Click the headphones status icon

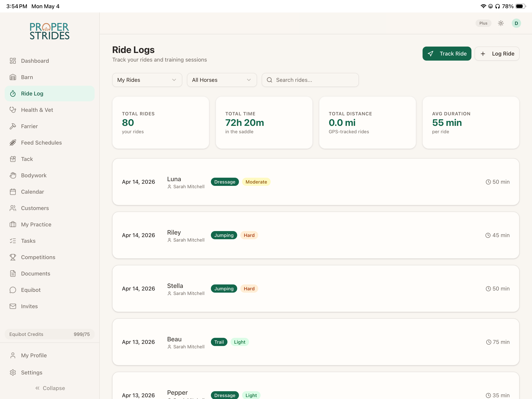pyautogui.click(x=498, y=6)
